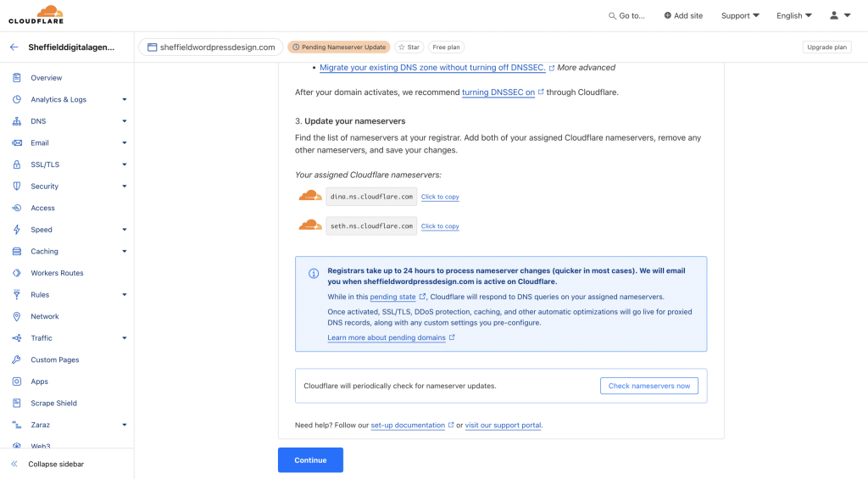Expand the Security submenu arrow
Screen dimensions: 868x479
pos(124,186)
